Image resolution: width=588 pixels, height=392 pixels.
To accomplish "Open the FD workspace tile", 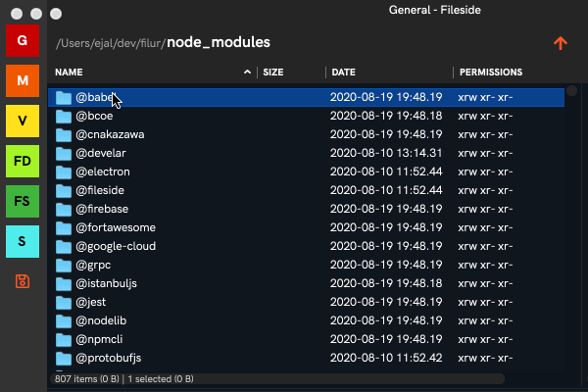I will [x=23, y=161].
